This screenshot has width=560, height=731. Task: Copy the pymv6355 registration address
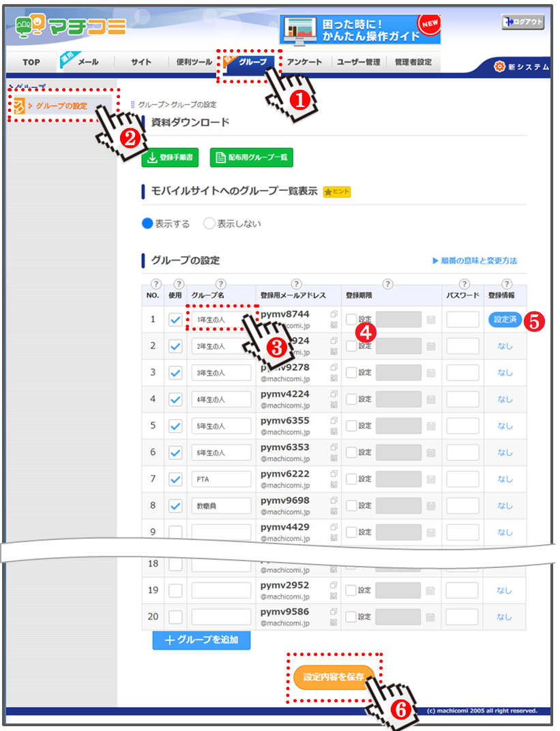334,420
